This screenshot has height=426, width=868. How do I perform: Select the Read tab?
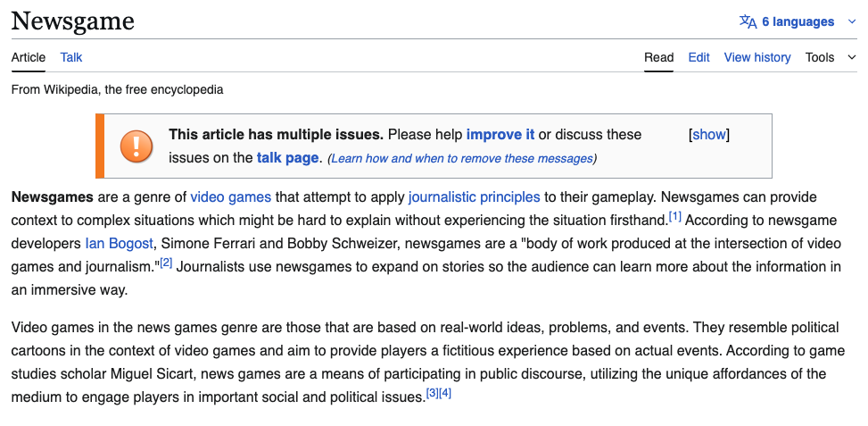pyautogui.click(x=659, y=57)
